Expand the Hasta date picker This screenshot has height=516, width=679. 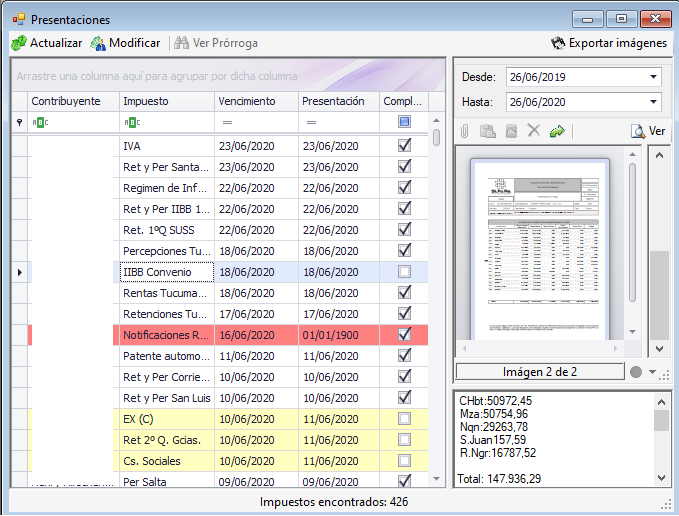654,102
